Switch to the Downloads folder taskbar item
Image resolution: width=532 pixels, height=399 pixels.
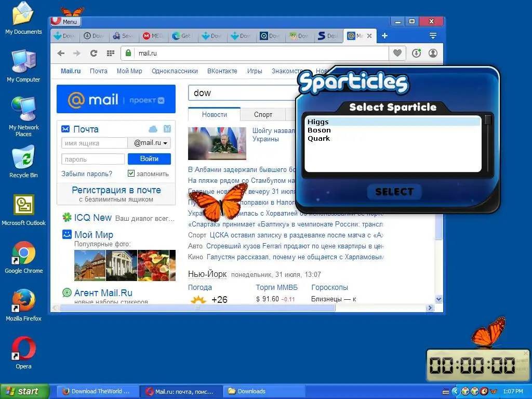coord(263,391)
